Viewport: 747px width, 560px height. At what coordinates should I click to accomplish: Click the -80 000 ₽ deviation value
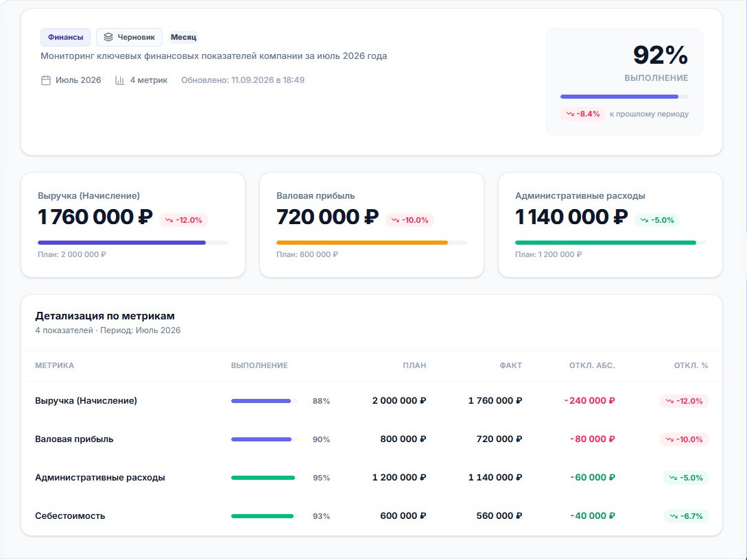point(593,439)
